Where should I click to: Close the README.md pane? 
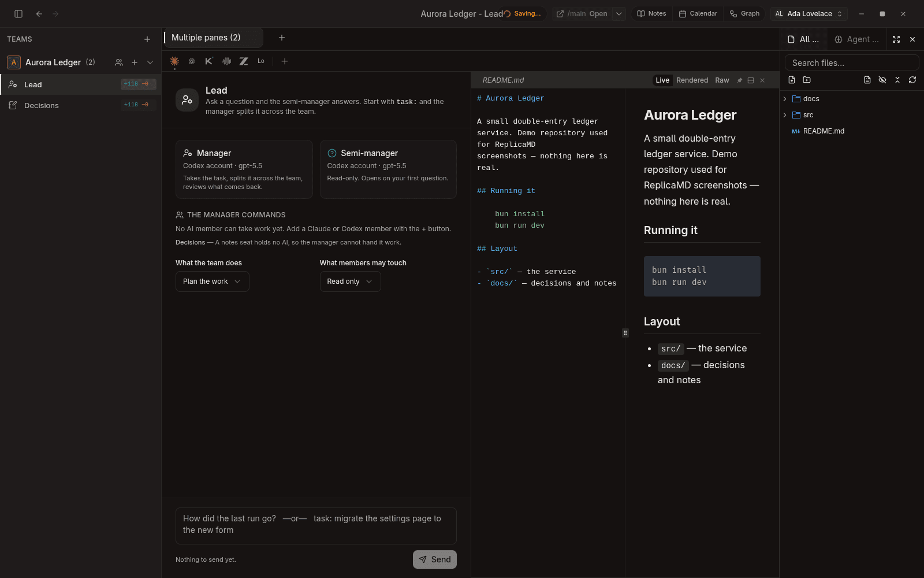[x=762, y=80]
